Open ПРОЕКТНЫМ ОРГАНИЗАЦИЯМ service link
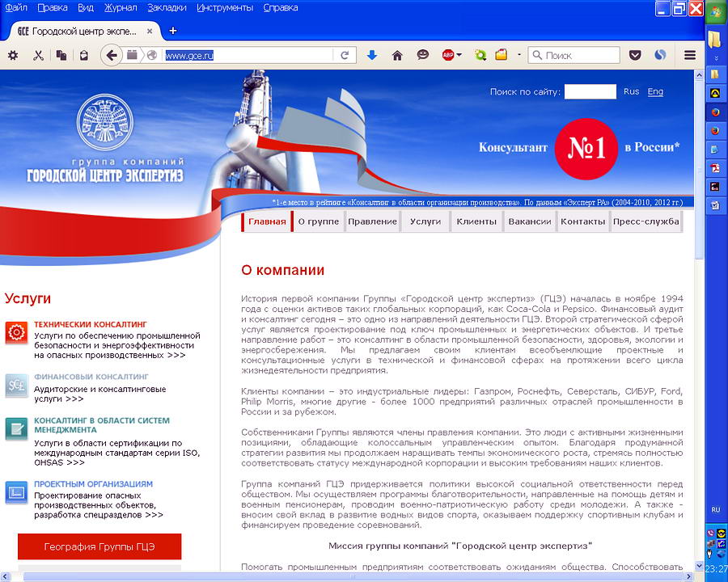Image resolution: width=728 pixels, height=582 pixels. pyautogui.click(x=93, y=484)
